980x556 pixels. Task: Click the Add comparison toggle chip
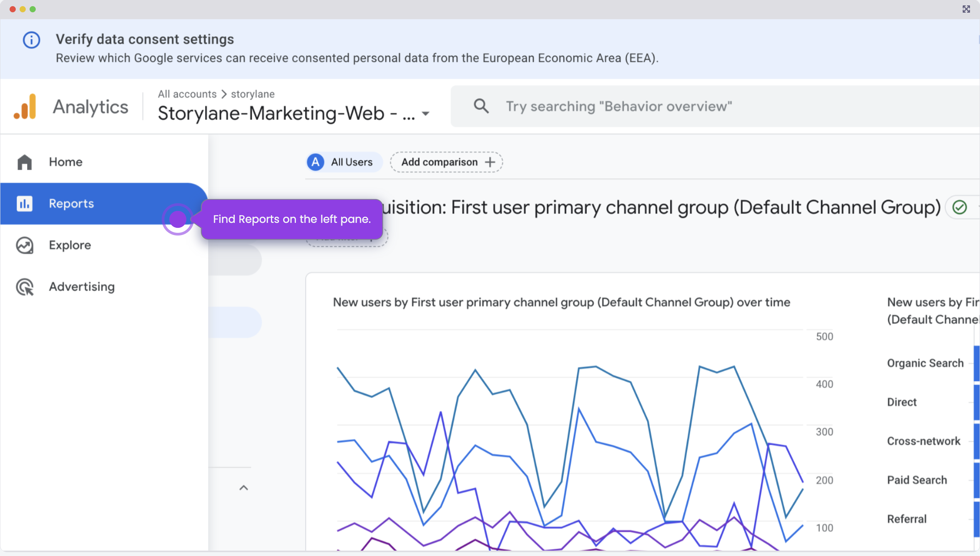[x=446, y=162]
